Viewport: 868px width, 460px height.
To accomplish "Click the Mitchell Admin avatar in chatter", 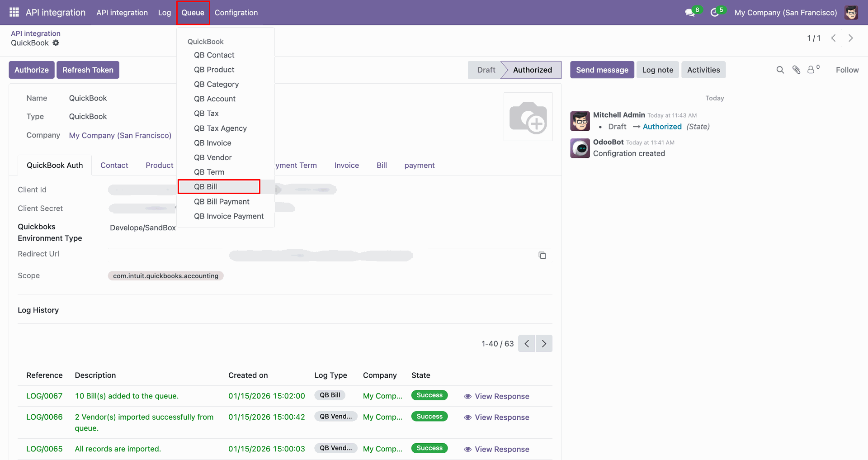I will pos(580,121).
